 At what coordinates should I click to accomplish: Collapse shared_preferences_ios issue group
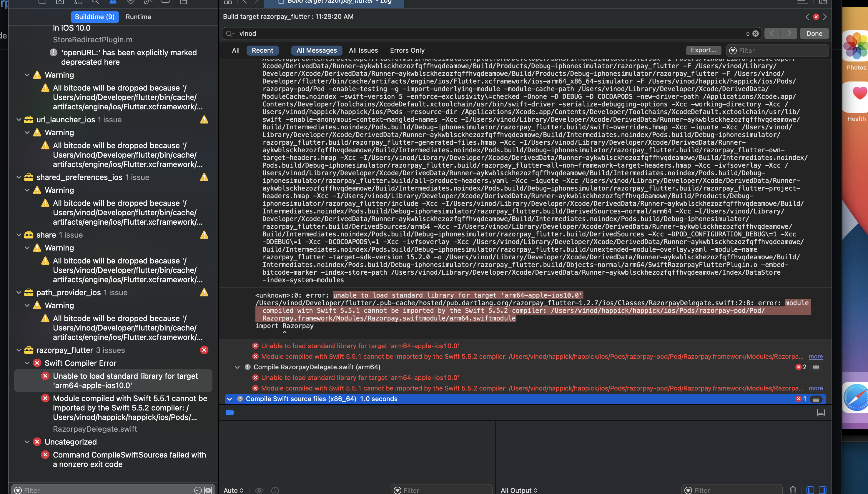coord(19,177)
